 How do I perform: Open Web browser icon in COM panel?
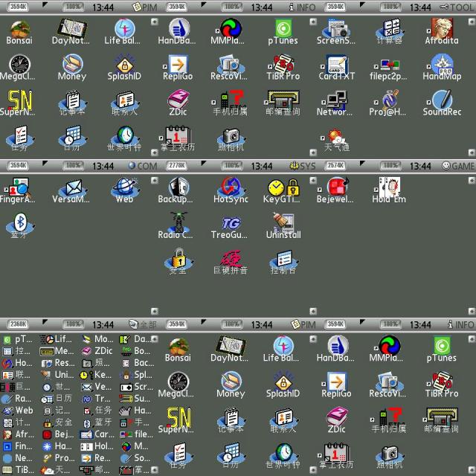coord(124,190)
